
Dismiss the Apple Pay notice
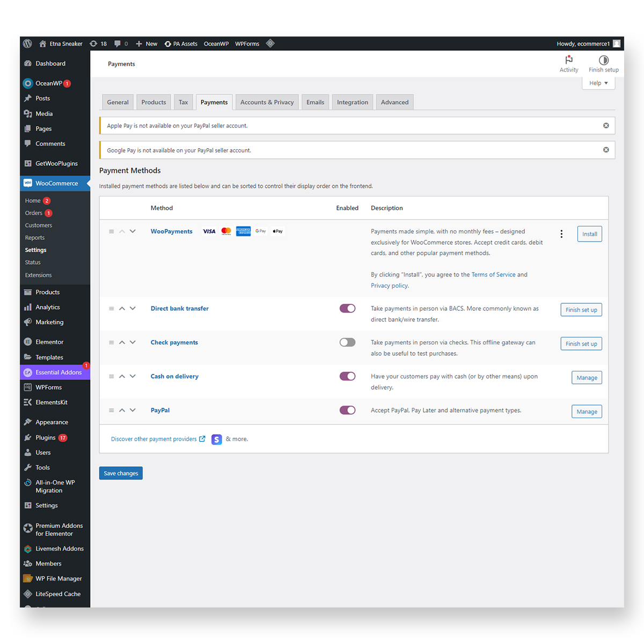point(606,126)
